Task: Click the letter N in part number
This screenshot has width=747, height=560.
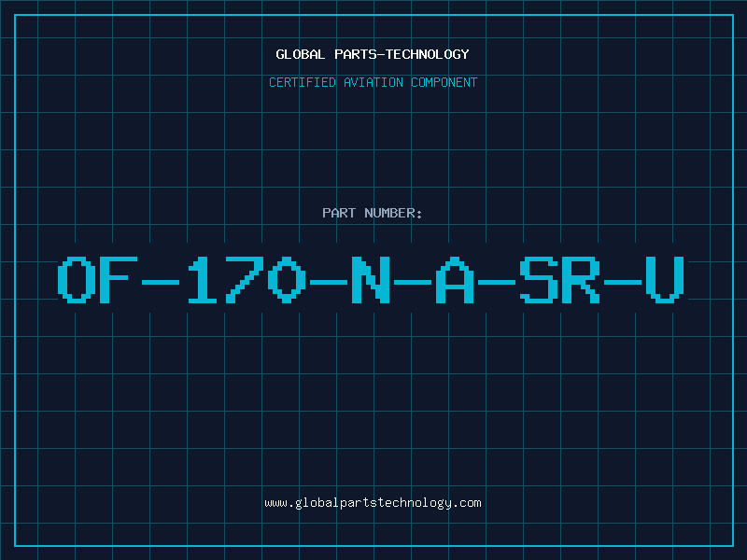Action: pos(371,280)
